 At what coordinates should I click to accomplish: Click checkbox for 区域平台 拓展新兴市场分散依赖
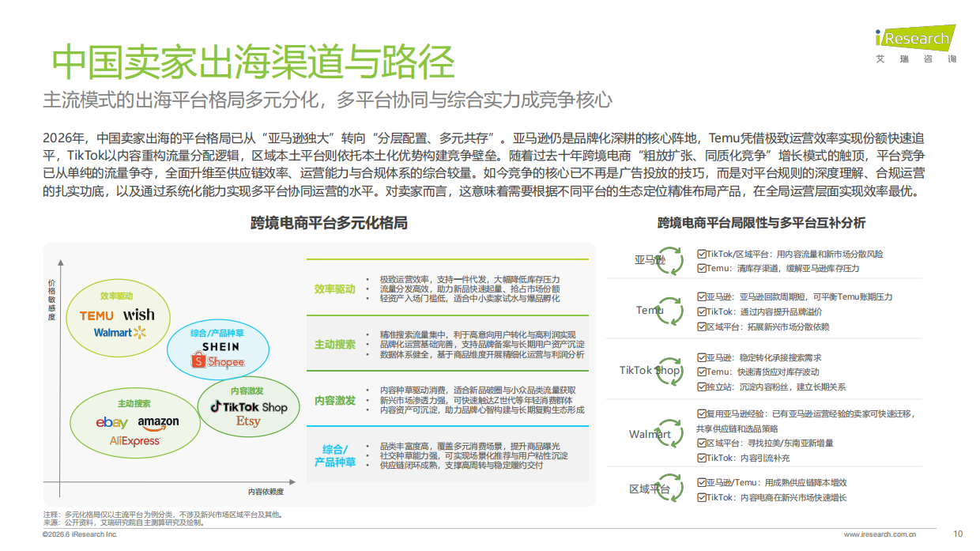701,326
